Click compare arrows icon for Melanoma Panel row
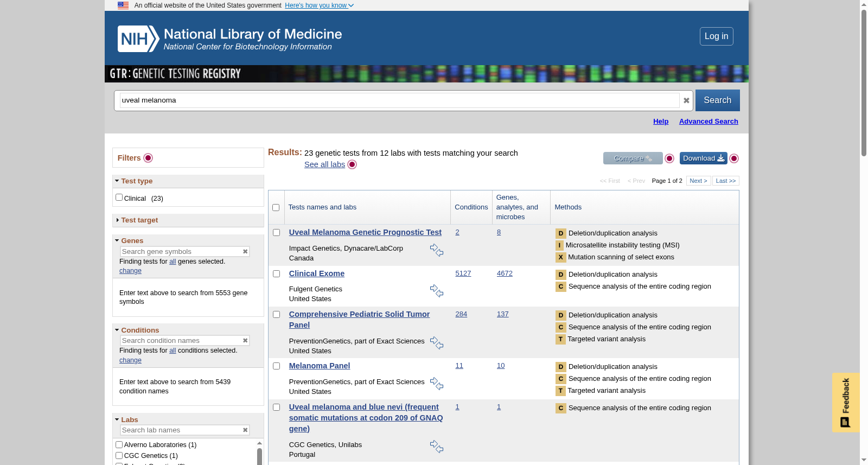 click(x=437, y=384)
